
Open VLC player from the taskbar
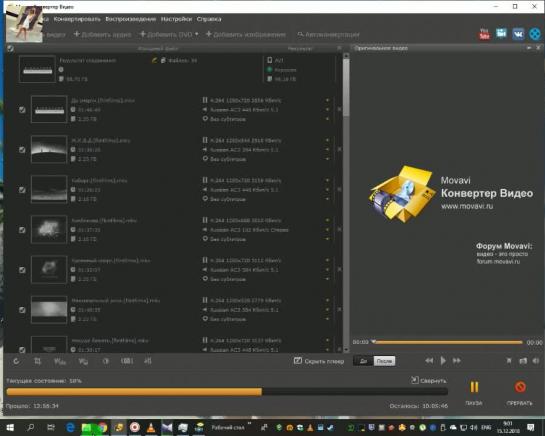(x=151, y=428)
